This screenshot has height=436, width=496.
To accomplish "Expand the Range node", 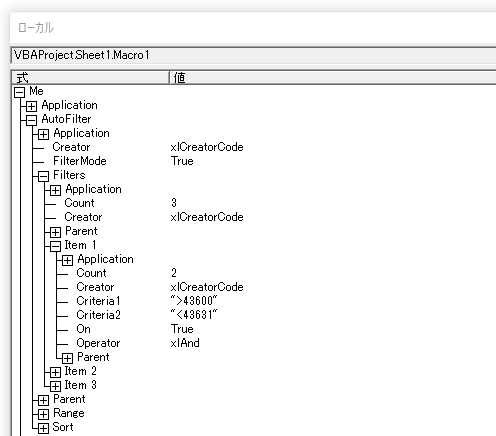I will [43, 414].
